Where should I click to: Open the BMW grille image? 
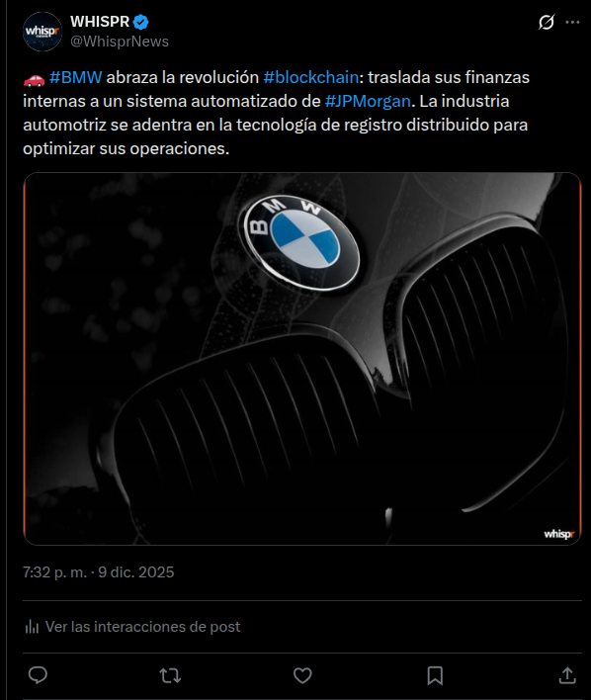coord(302,359)
